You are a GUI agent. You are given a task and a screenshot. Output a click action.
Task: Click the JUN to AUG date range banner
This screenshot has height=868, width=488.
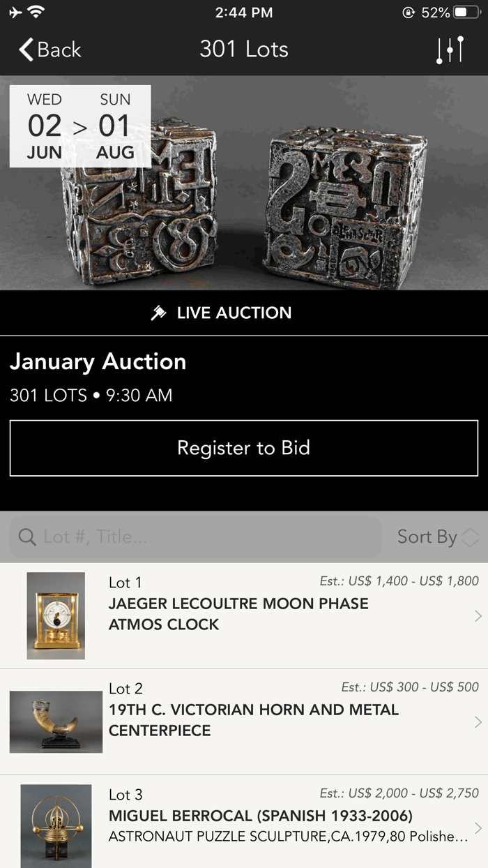coord(79,126)
